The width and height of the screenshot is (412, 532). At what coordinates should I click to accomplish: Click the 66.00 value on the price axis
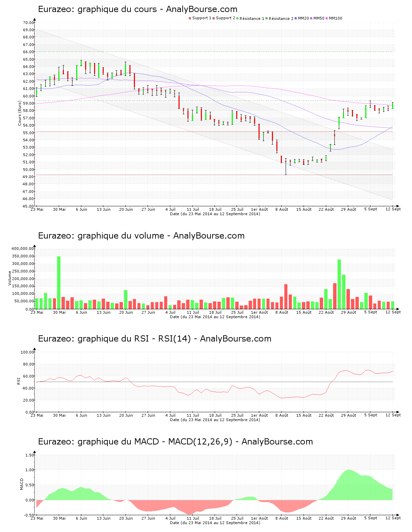point(28,52)
